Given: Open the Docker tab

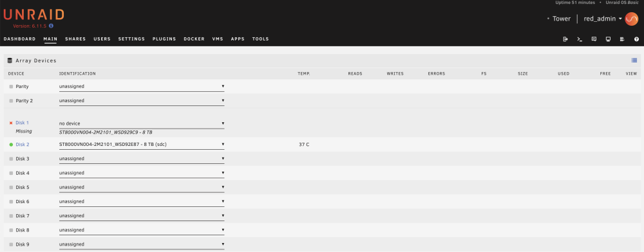Looking at the screenshot, I should coord(194,39).
